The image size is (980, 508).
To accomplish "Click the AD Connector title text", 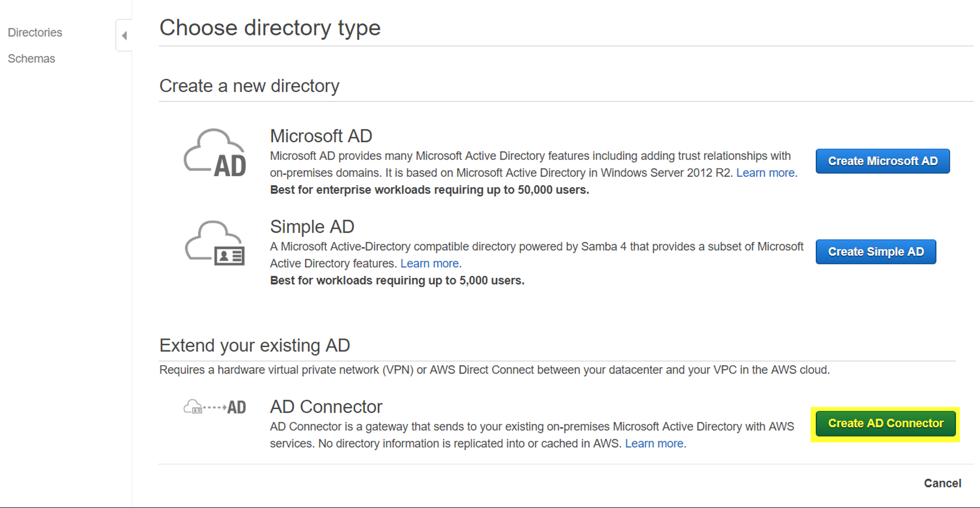I will 326,406.
